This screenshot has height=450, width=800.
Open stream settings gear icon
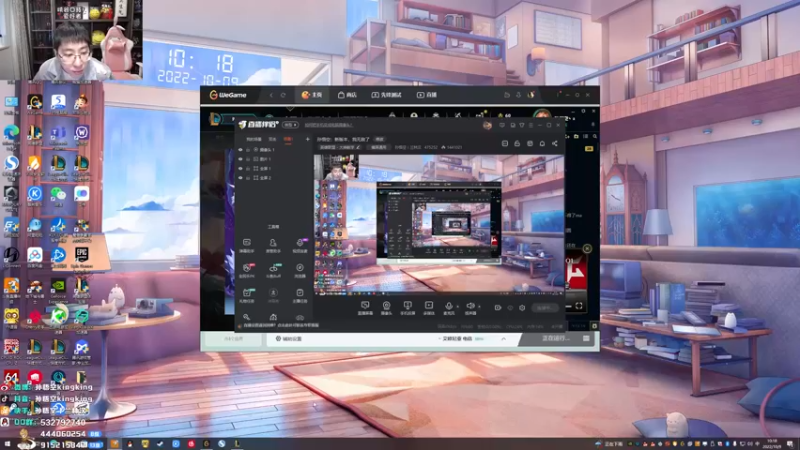click(522, 308)
